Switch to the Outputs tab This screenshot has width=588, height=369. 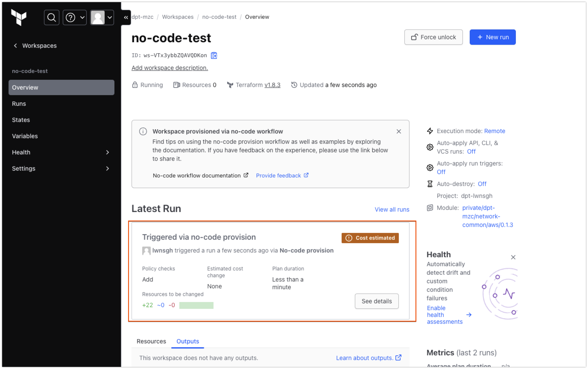pyautogui.click(x=187, y=341)
